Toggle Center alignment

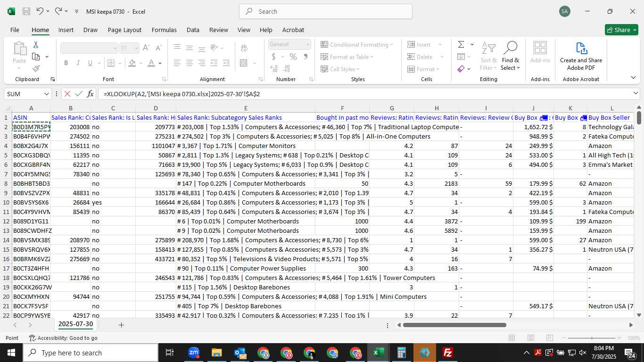click(190, 63)
